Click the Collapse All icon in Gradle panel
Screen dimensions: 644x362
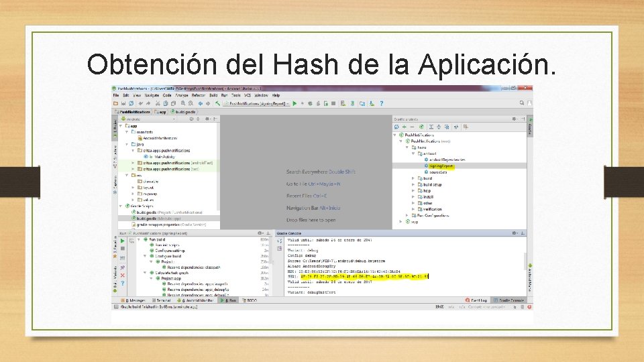[439, 127]
